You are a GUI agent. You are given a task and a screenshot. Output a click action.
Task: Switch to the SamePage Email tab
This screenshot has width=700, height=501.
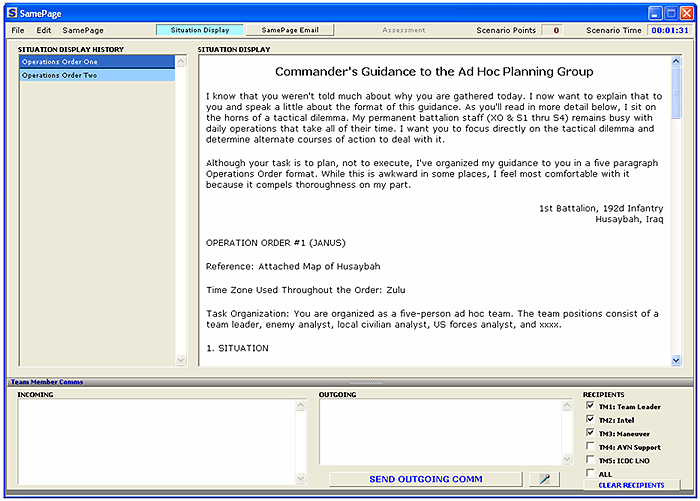pyautogui.click(x=289, y=31)
